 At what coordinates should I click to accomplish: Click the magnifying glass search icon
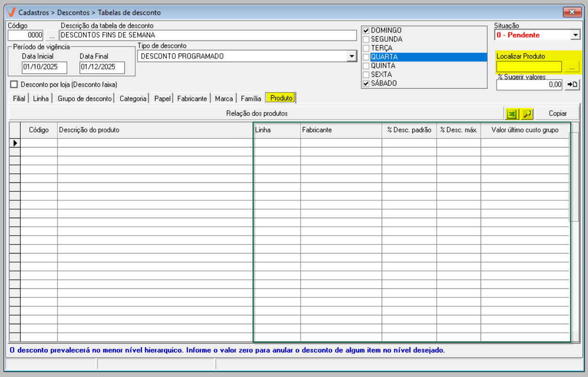[527, 114]
